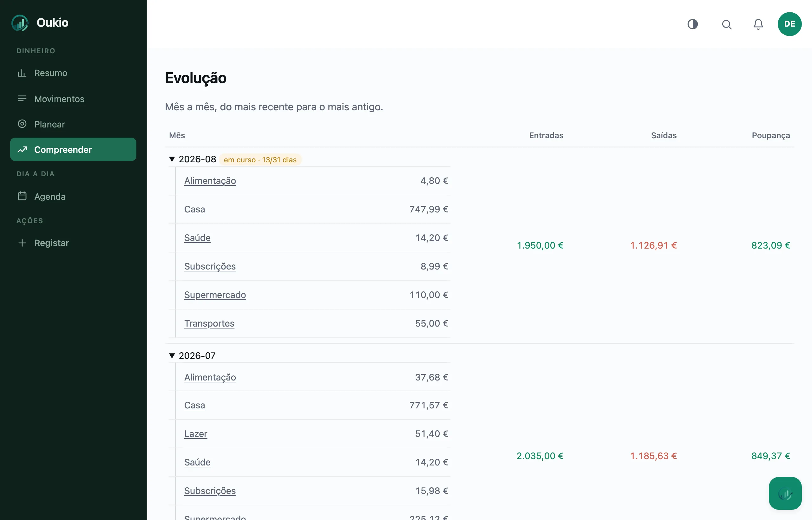812x520 pixels.
Task: Open the floating Oukio assistant button
Action: click(x=785, y=493)
